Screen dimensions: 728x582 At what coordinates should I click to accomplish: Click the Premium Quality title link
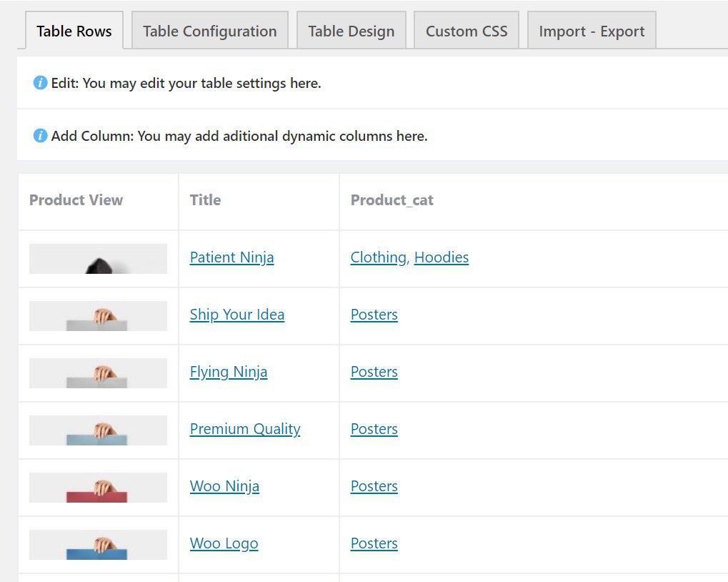244,429
